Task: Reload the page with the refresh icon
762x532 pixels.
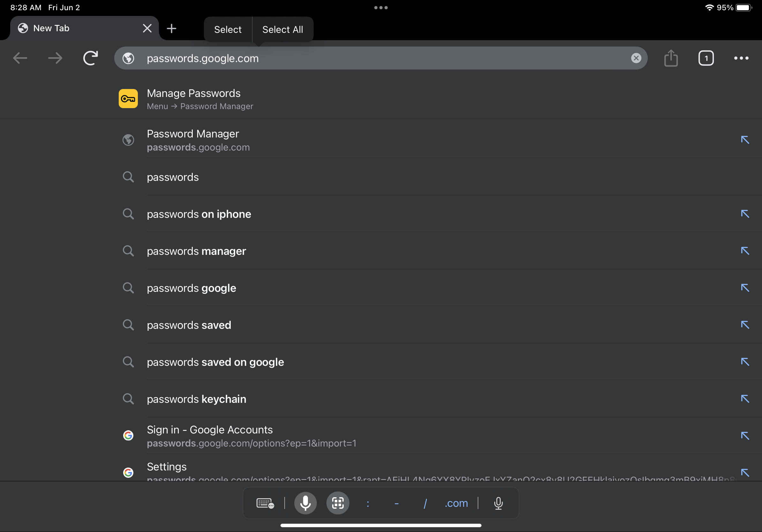Action: coord(90,58)
